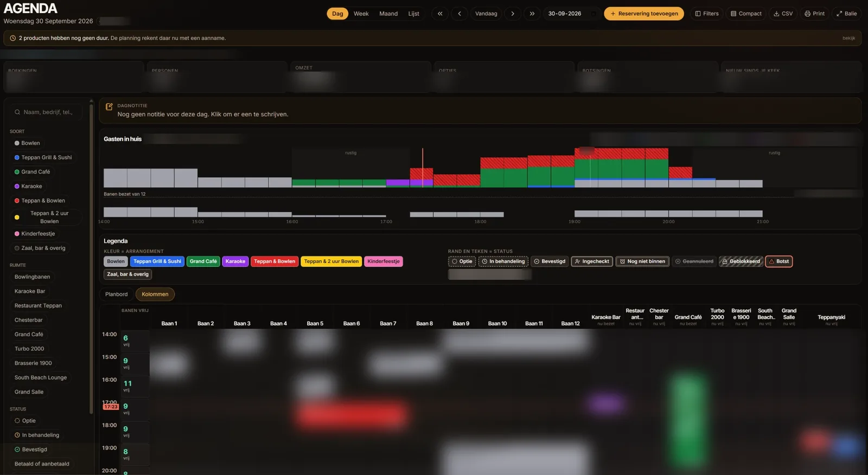Click the Vandaag button
The height and width of the screenshot is (475, 868).
coord(486,14)
